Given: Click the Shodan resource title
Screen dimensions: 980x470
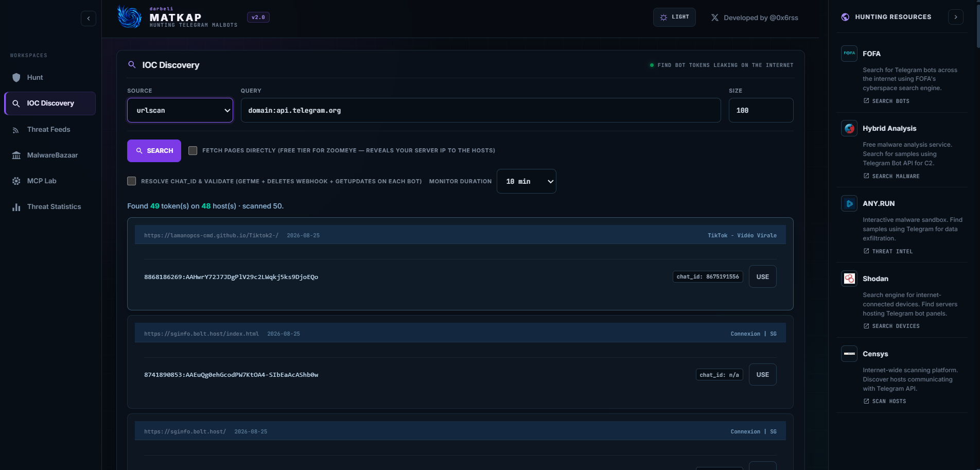Looking at the screenshot, I should (x=876, y=279).
